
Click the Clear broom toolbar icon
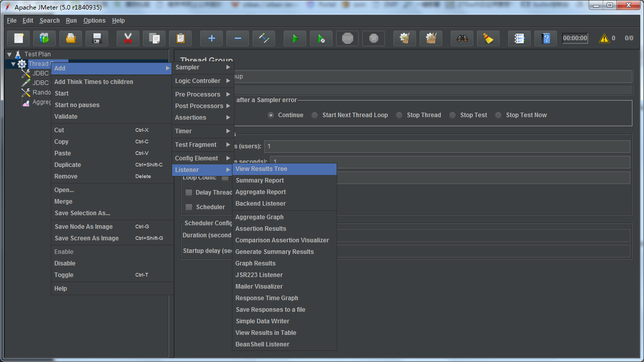(x=405, y=38)
